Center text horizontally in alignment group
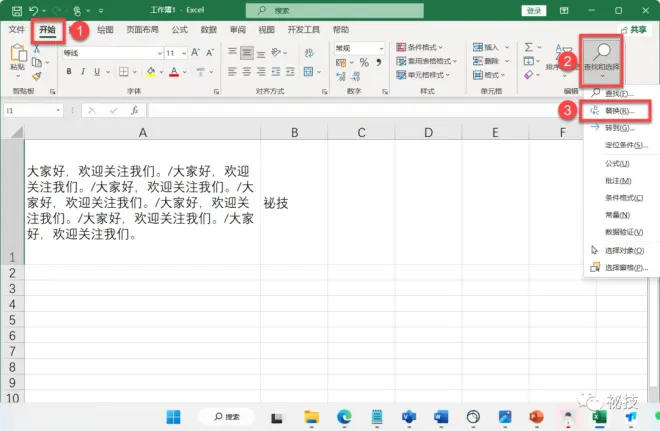 (247, 72)
